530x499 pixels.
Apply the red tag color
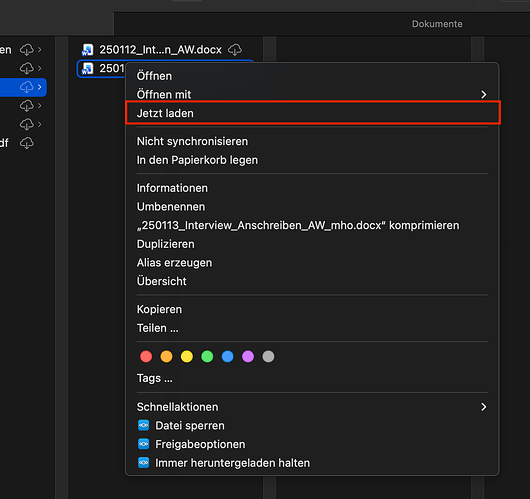[x=146, y=356]
